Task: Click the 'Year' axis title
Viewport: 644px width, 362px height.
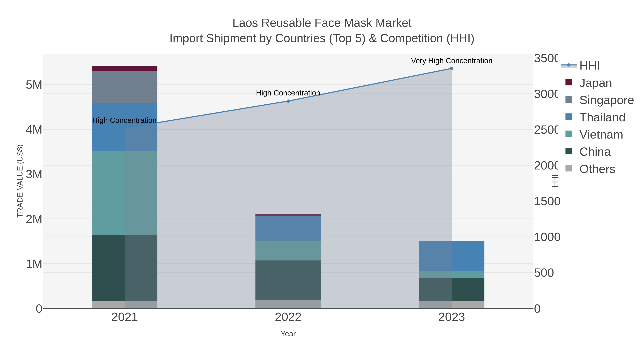Action: (288, 334)
